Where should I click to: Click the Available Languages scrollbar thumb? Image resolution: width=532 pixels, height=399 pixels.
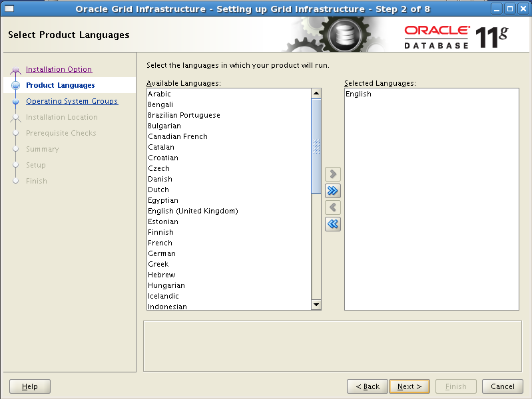(x=316, y=146)
